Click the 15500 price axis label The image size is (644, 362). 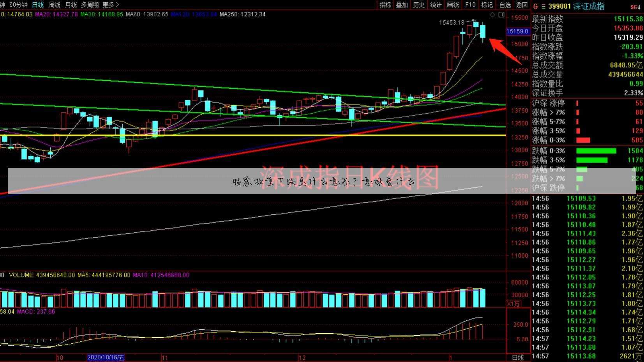(x=520, y=18)
